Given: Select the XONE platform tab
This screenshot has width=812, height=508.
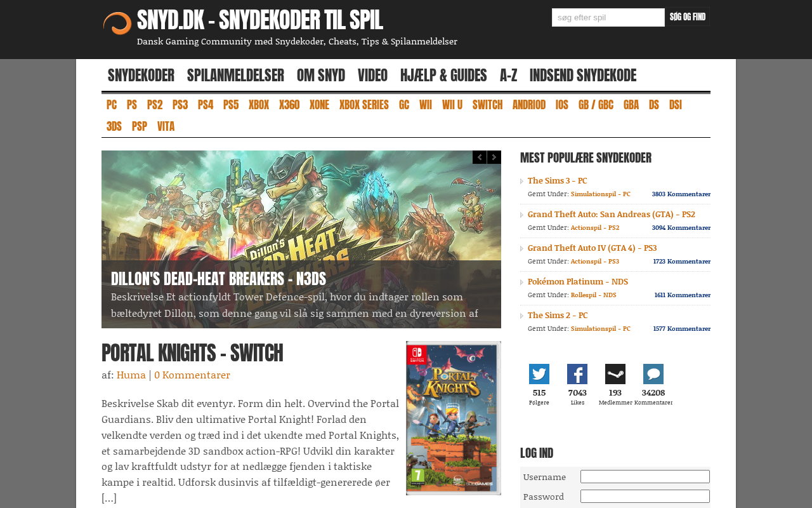Looking at the screenshot, I should [319, 105].
